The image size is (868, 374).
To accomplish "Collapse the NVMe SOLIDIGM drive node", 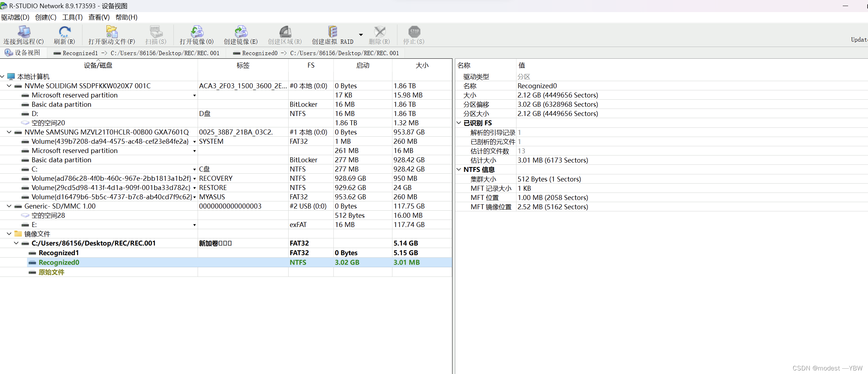I will point(9,86).
